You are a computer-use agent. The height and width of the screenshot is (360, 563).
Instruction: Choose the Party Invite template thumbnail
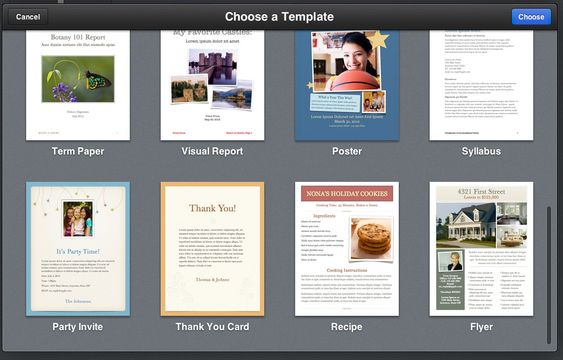[78, 249]
